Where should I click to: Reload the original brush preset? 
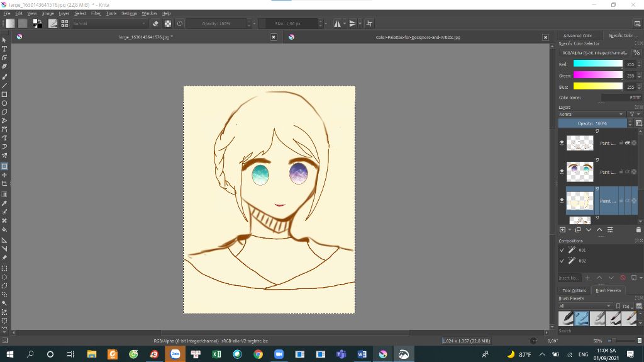point(180,23)
